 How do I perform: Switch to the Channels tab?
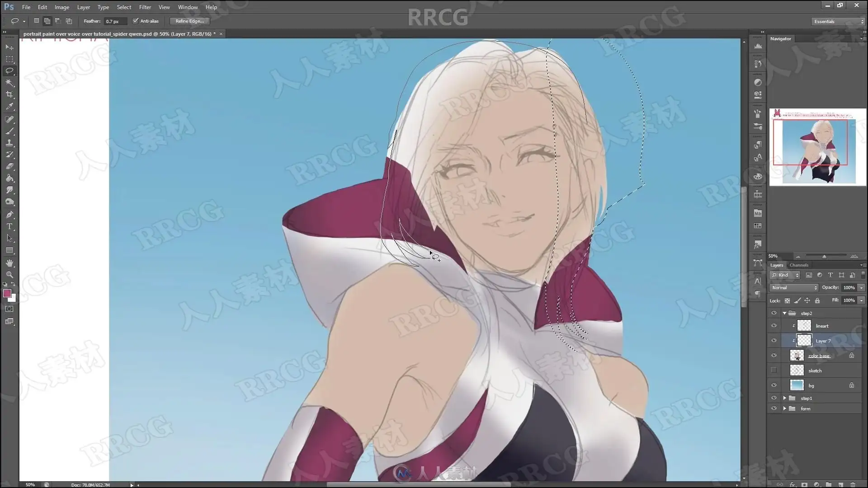(799, 265)
